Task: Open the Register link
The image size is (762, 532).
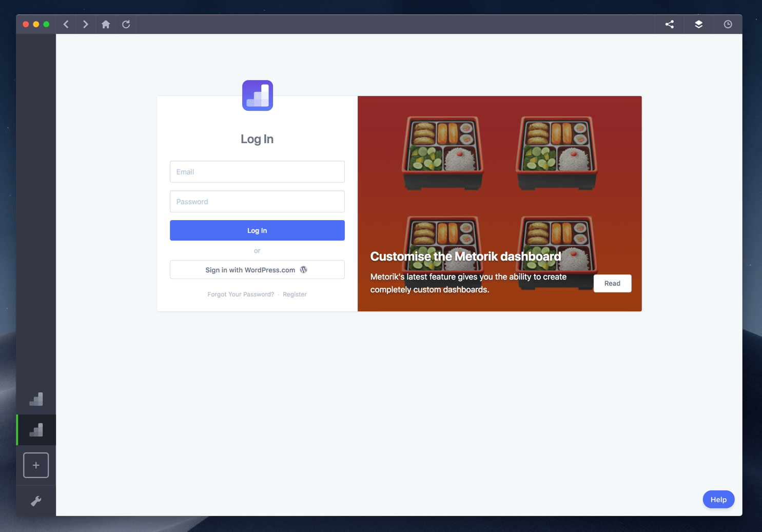Action: (295, 294)
